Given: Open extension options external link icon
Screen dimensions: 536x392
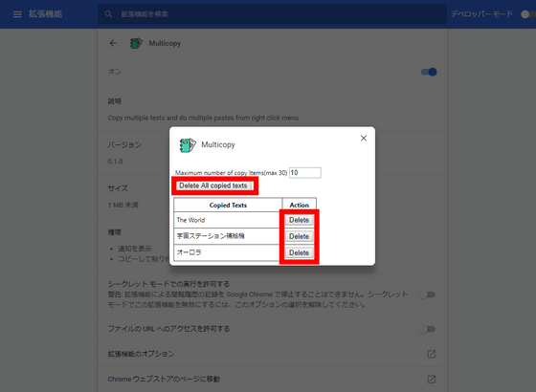Looking at the screenshot, I should tap(432, 354).
